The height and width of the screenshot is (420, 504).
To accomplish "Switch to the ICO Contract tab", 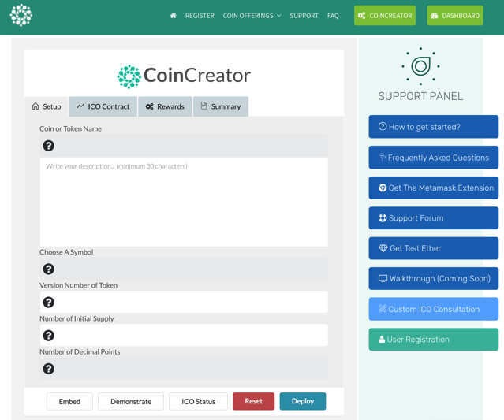I will click(103, 106).
